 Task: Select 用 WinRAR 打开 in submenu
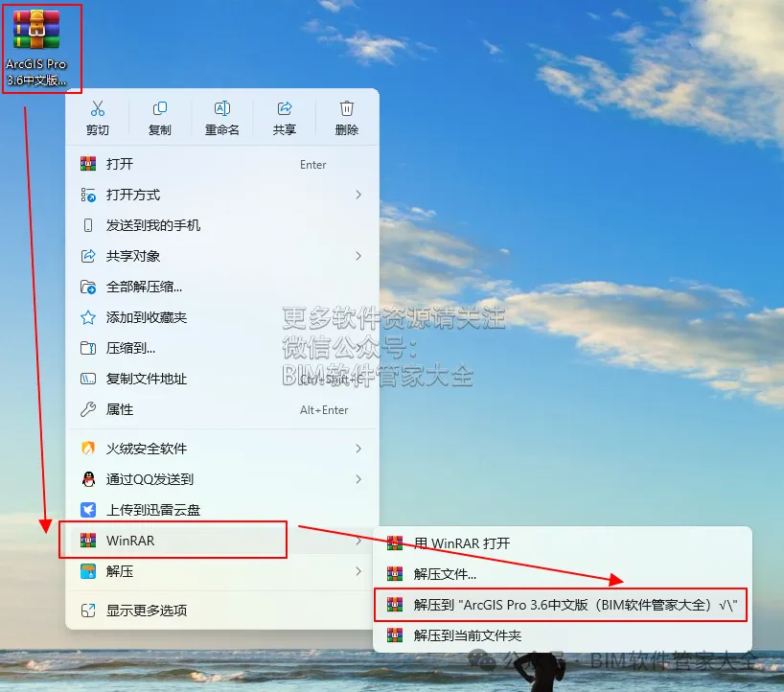[x=563, y=543]
